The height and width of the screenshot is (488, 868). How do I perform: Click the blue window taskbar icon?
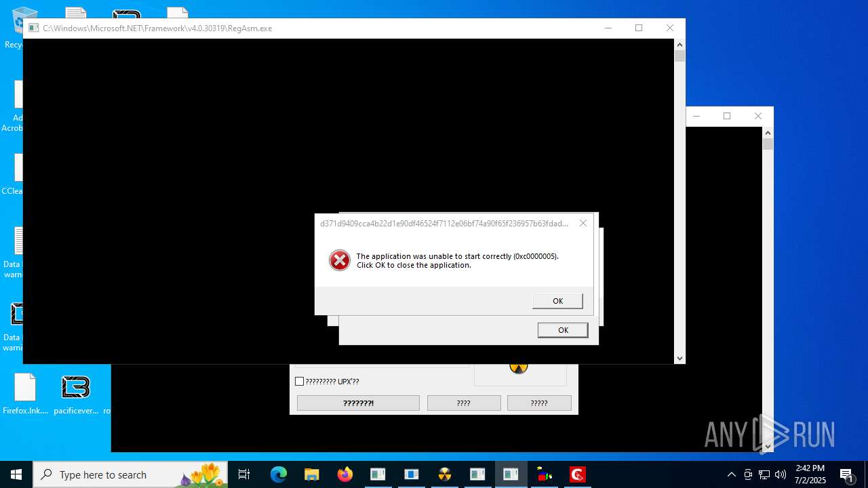point(412,474)
